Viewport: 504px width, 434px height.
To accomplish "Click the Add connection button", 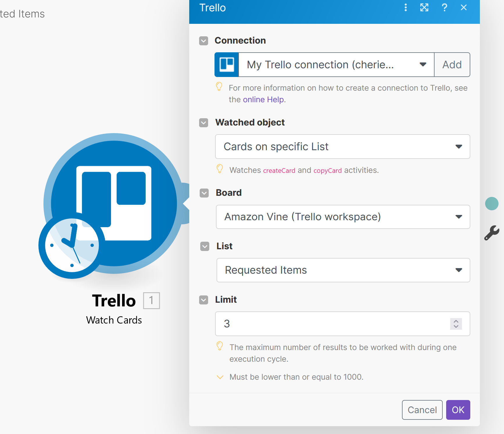I will point(452,64).
